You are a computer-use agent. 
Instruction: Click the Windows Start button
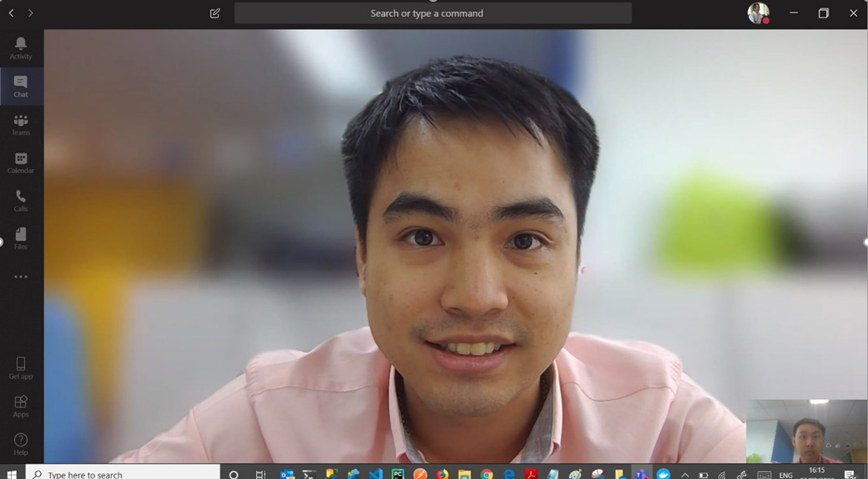12,474
